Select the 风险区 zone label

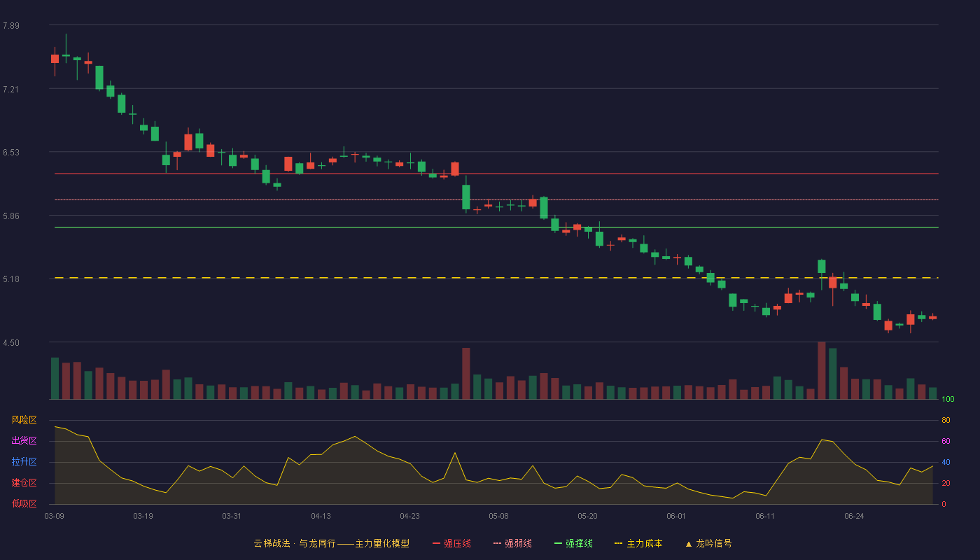(x=24, y=420)
